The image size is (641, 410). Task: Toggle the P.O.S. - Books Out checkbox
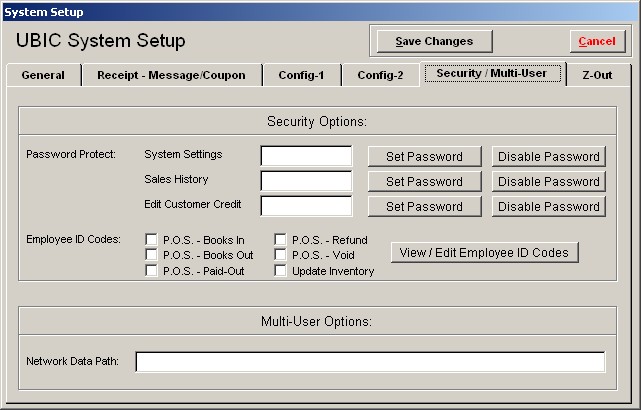pos(151,255)
